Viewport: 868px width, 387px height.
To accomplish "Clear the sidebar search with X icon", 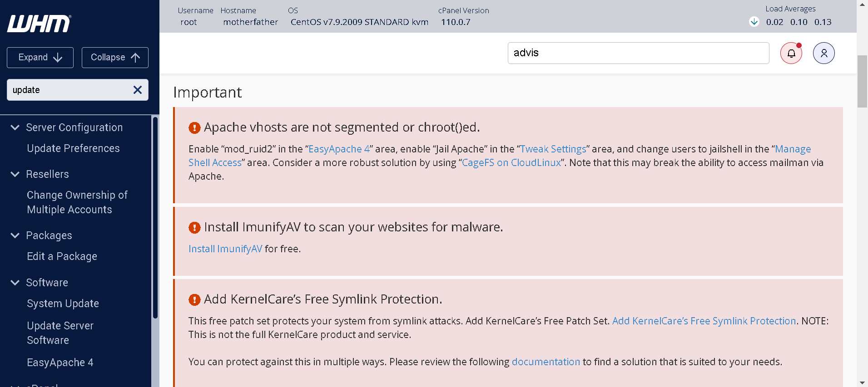I will click(x=138, y=90).
